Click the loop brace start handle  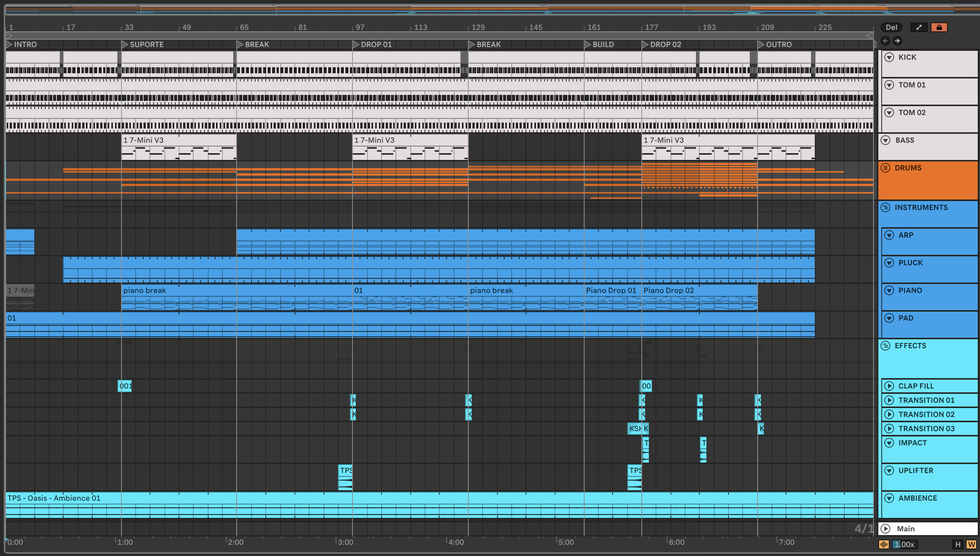click(9, 35)
